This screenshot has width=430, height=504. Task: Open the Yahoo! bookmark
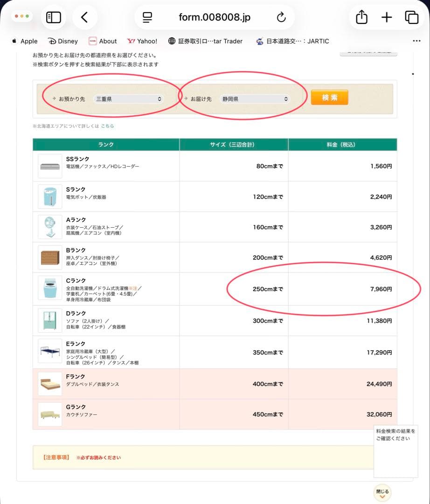tap(142, 41)
